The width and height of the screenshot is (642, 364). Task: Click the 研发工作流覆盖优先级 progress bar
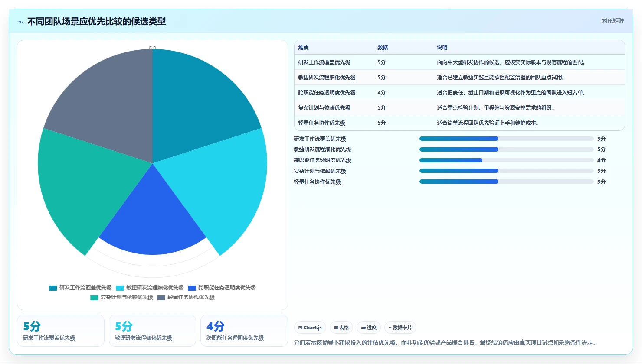click(x=506, y=139)
